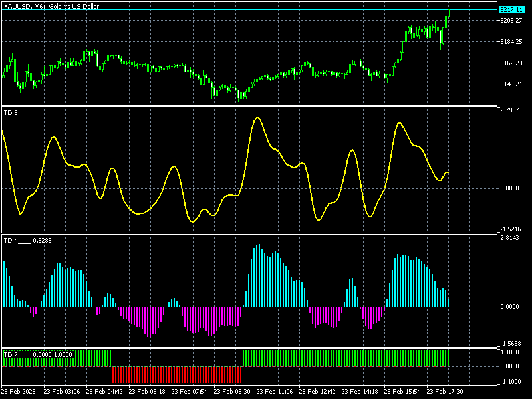The image size is (532, 399).
Task: Click time axis label 23 Feb 04:42
Action: click(104, 392)
